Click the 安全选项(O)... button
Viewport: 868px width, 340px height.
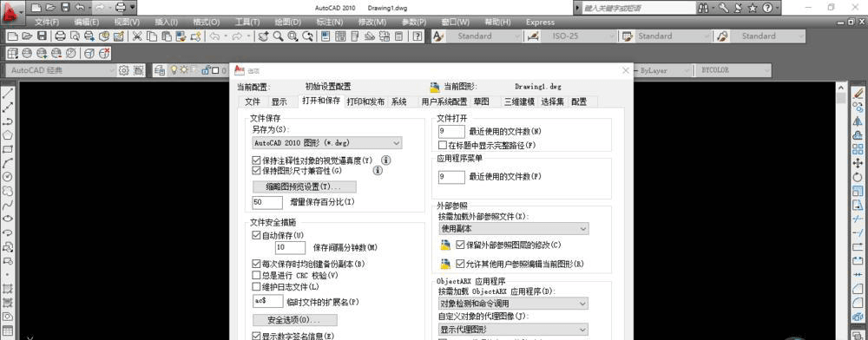pos(294,320)
